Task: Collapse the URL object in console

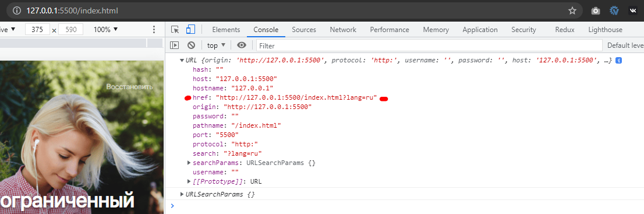Action: coord(182,61)
